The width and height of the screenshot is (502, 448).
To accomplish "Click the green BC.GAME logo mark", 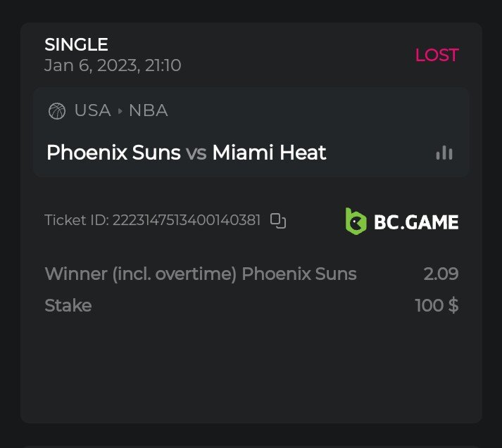I will tap(356, 221).
